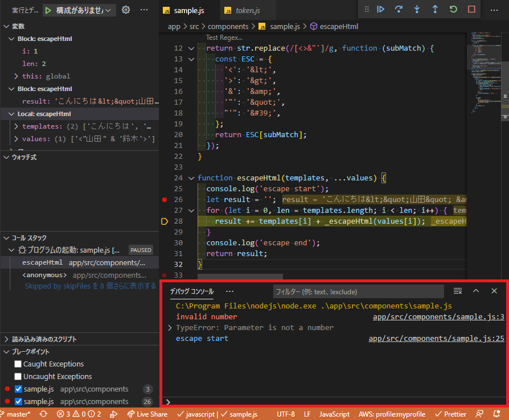Enable the Caught Exceptions checkbox
509x420 pixels.
click(x=18, y=364)
